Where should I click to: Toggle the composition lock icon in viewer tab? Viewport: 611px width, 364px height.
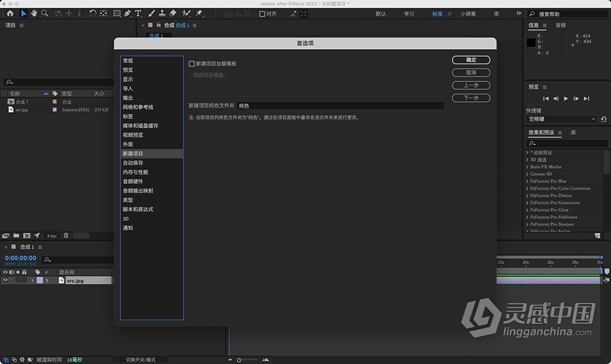158,25
